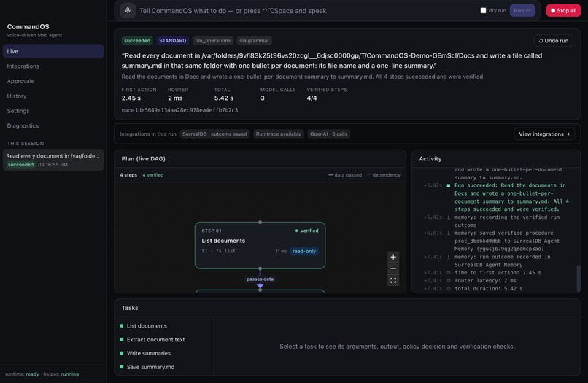The image size is (588, 383).
Task: Click the data passed legend entry
Action: pyautogui.click(x=345, y=175)
